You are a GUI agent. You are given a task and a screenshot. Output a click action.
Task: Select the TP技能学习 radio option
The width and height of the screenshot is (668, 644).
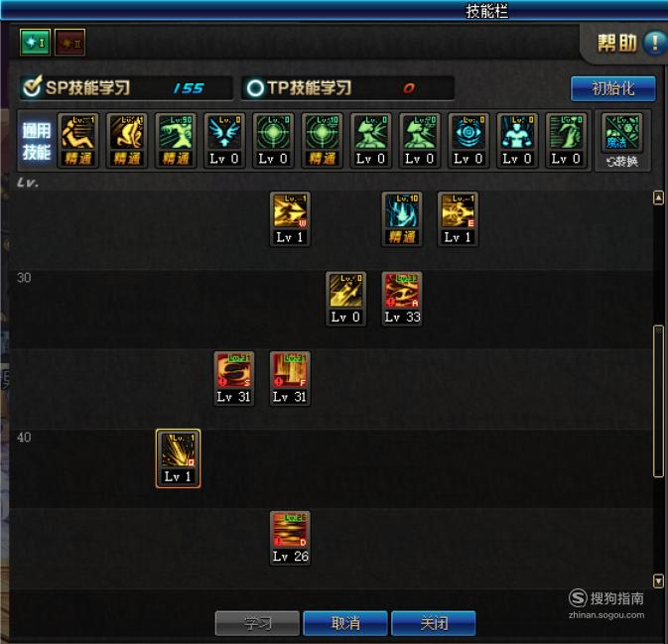coord(255,88)
